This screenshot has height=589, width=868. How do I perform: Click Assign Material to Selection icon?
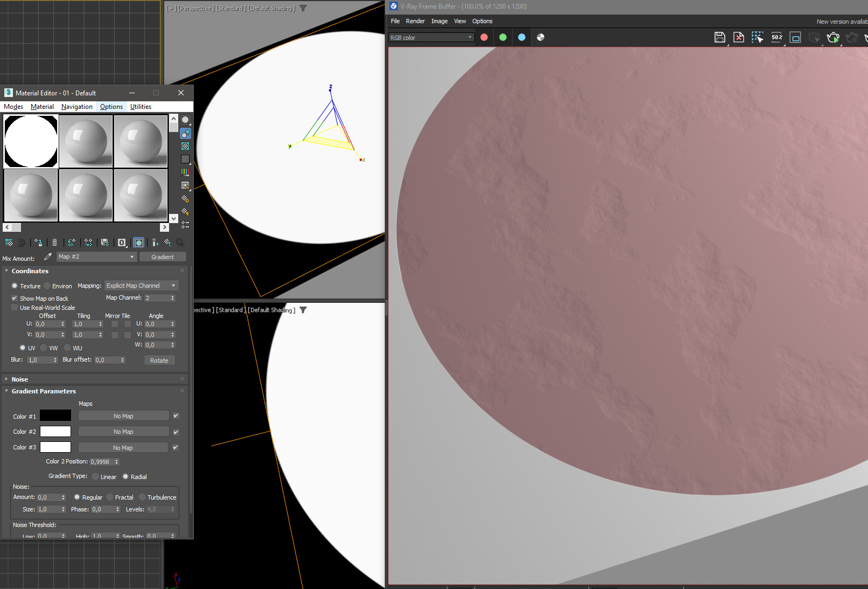click(x=38, y=242)
